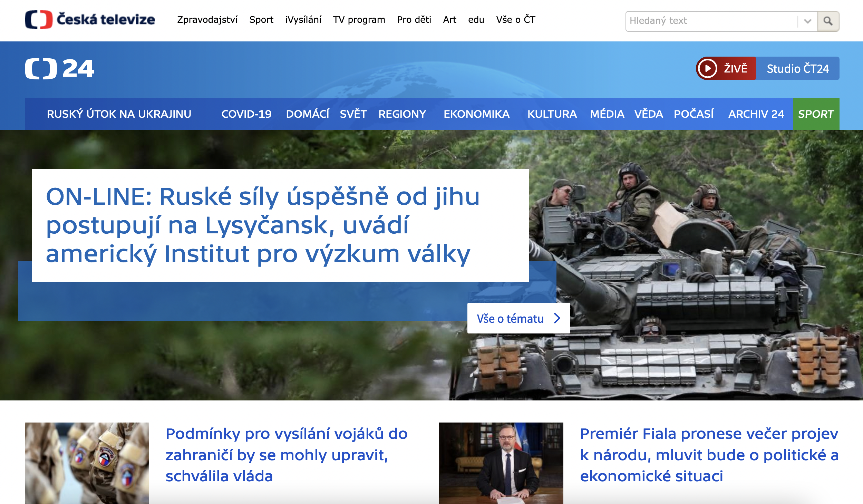This screenshot has height=504, width=863.
Task: Open Vše o ČT in the top menu
Action: point(515,20)
